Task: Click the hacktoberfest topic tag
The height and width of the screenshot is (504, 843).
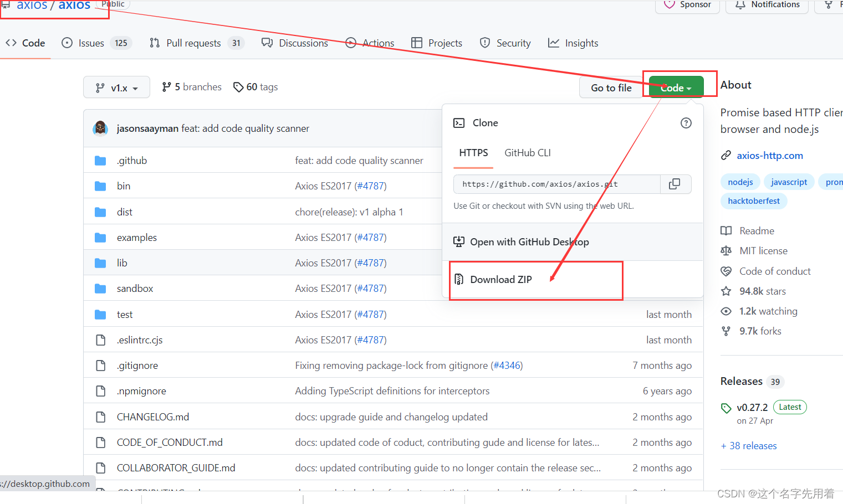Action: click(753, 200)
